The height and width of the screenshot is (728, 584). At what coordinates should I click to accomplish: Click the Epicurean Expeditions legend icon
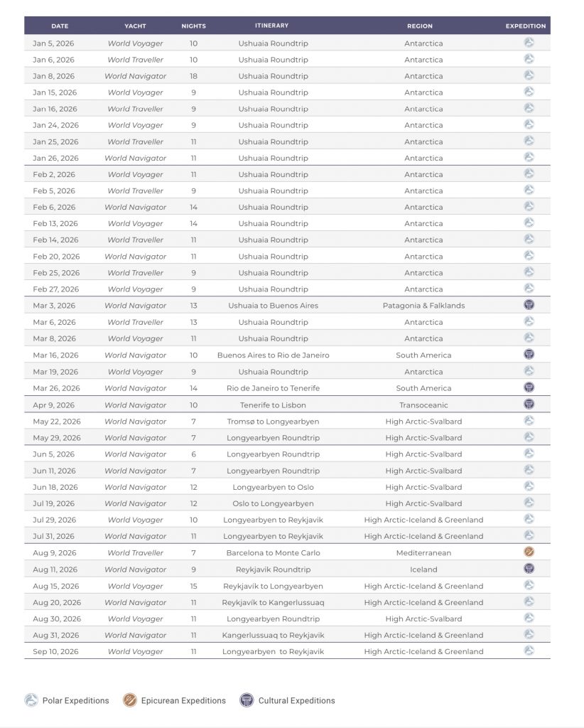129,700
